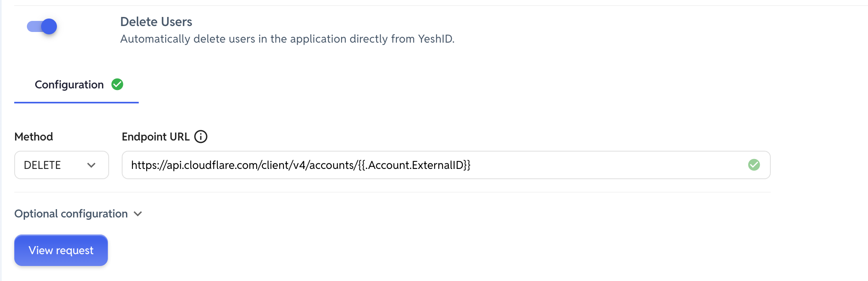Click the Delete Users heading

156,22
